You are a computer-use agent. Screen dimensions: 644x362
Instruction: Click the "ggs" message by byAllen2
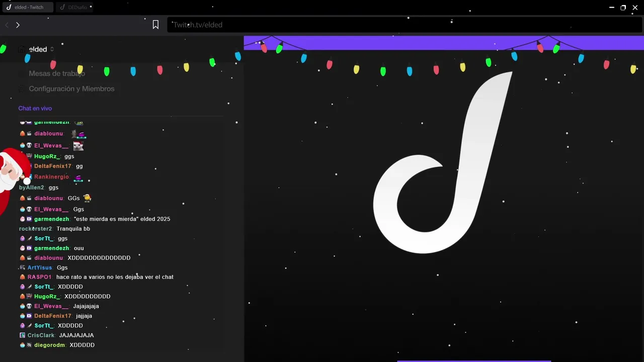click(53, 188)
